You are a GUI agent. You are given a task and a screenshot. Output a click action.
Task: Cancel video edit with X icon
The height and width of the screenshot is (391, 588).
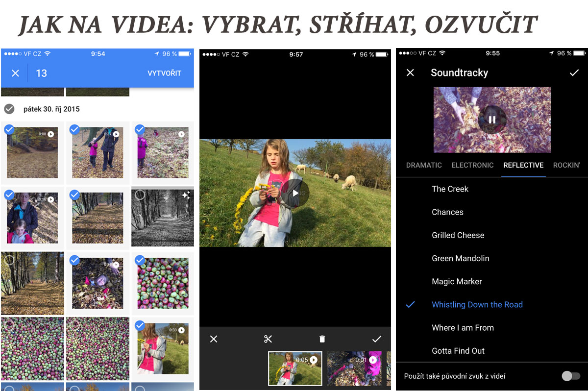pos(214,339)
